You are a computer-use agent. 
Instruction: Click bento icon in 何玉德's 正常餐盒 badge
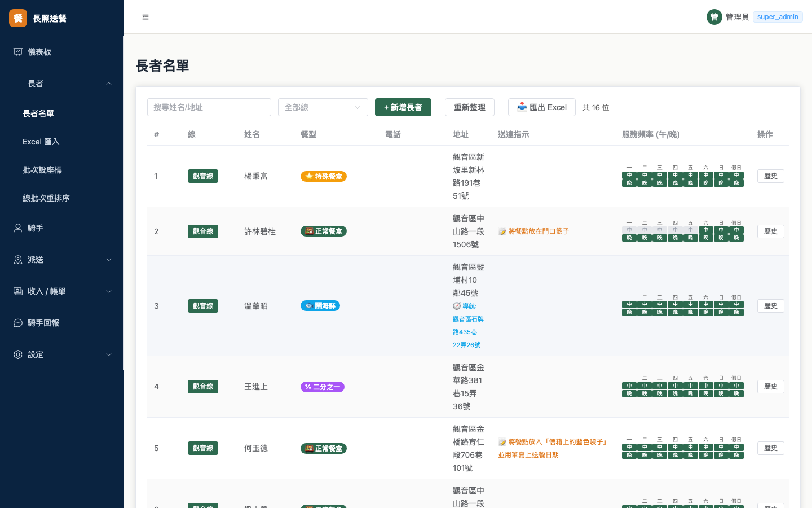point(309,449)
